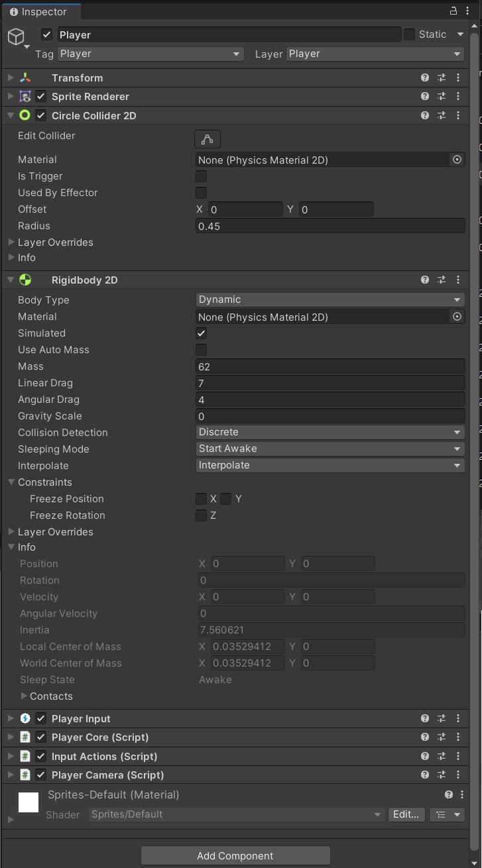Image resolution: width=482 pixels, height=868 pixels.
Task: Click the Player Input component icon
Action: tap(25, 718)
